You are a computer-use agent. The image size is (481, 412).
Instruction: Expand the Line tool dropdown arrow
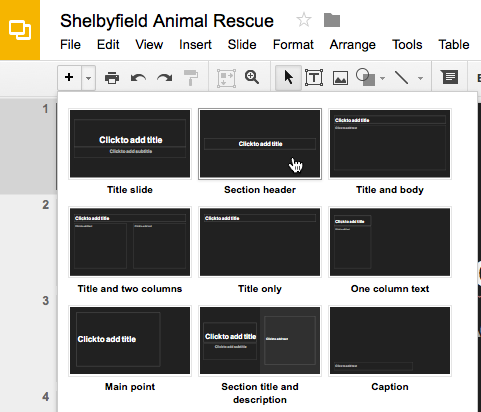[x=420, y=79]
